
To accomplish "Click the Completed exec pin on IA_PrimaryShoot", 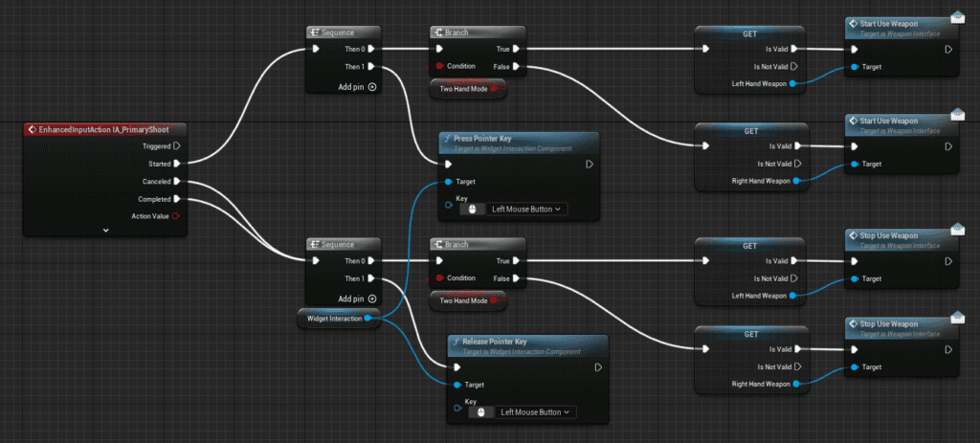I will tap(177, 199).
